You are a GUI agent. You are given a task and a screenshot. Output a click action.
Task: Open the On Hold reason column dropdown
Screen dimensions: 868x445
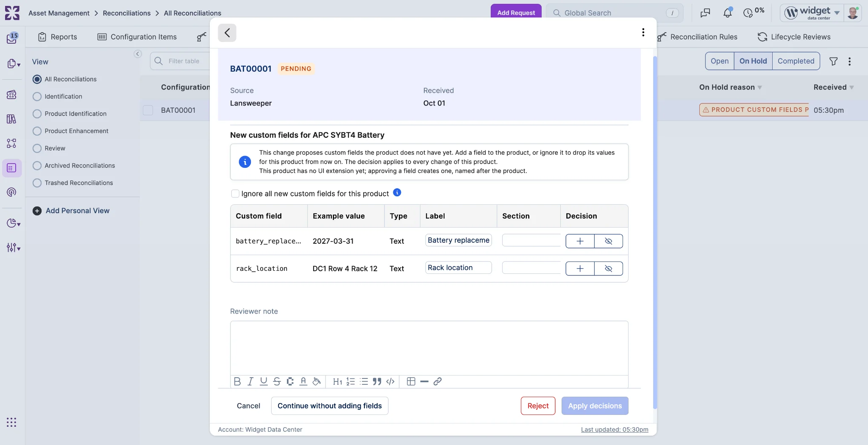click(760, 88)
